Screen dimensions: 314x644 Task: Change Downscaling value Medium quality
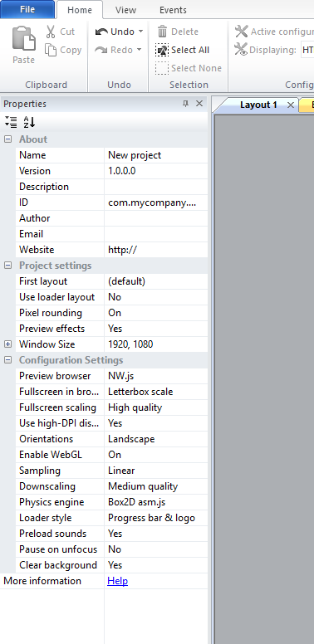pyautogui.click(x=156, y=486)
